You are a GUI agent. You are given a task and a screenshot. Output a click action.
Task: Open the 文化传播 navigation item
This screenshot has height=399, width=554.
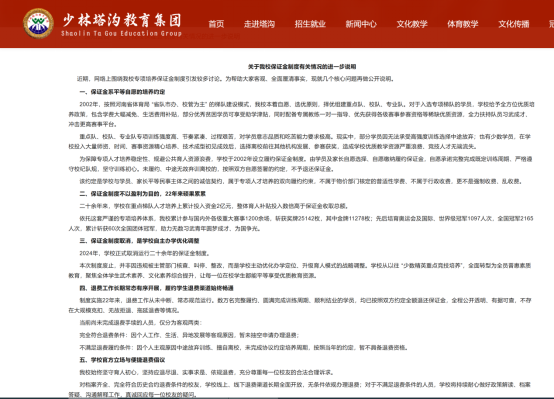pos(514,24)
